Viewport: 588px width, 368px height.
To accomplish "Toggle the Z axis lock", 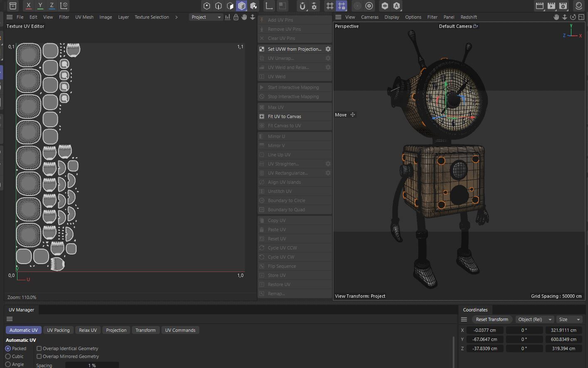I will click(52, 6).
